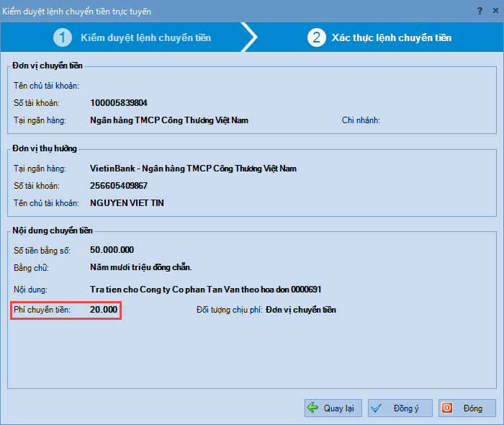Select account holder NGUYEN VIET TIN

(x=127, y=203)
